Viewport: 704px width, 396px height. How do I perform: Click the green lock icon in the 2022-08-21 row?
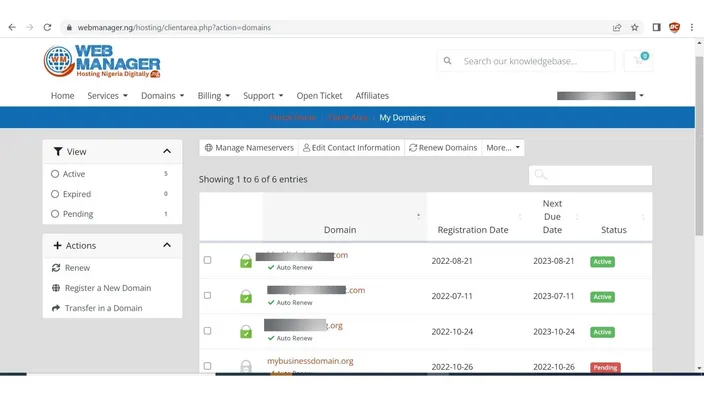pos(246,261)
